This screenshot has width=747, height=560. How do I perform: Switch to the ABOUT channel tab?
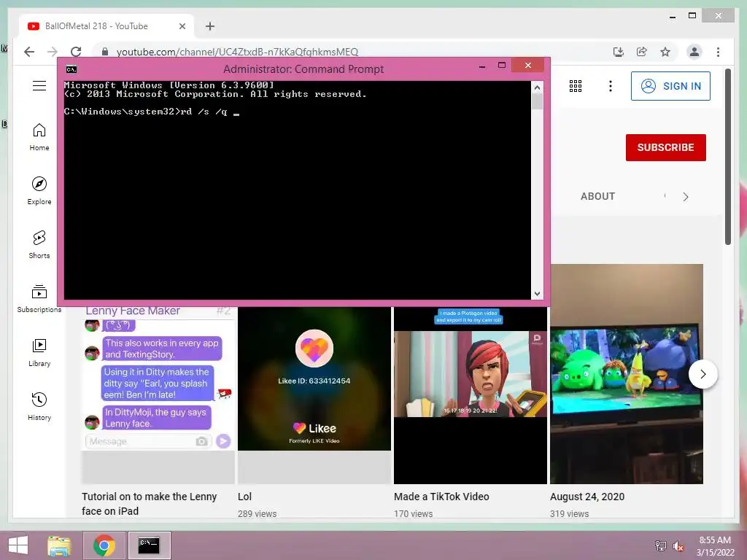(597, 196)
